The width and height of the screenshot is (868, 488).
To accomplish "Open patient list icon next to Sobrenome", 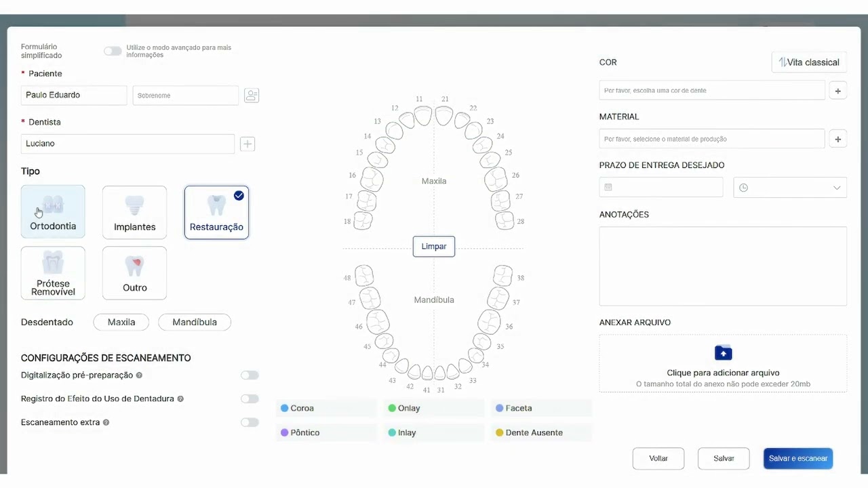I will click(x=252, y=96).
